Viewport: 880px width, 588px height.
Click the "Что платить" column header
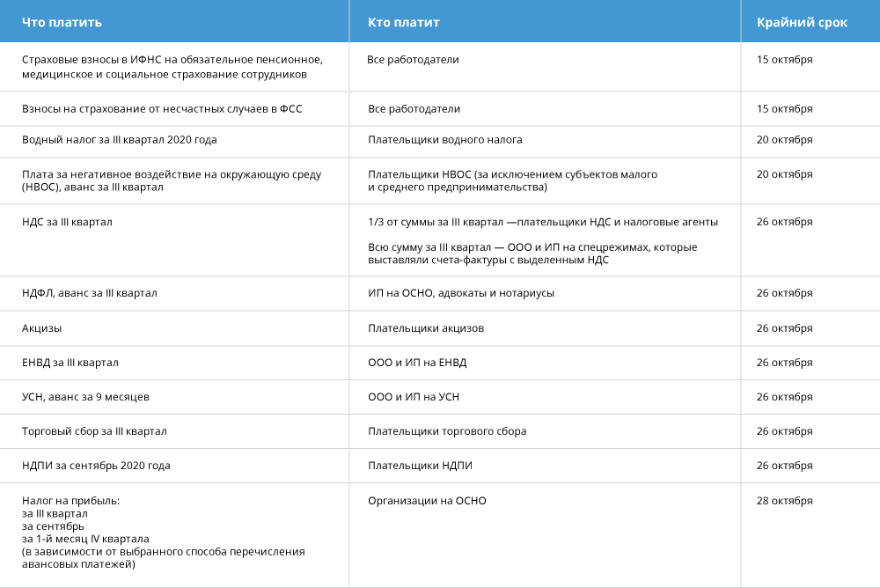pyautogui.click(x=62, y=22)
